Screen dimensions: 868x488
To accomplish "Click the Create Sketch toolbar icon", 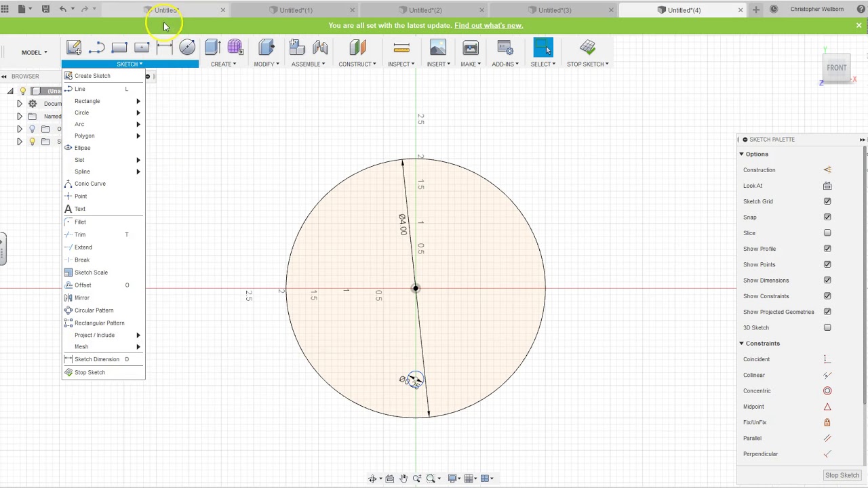I will (74, 47).
